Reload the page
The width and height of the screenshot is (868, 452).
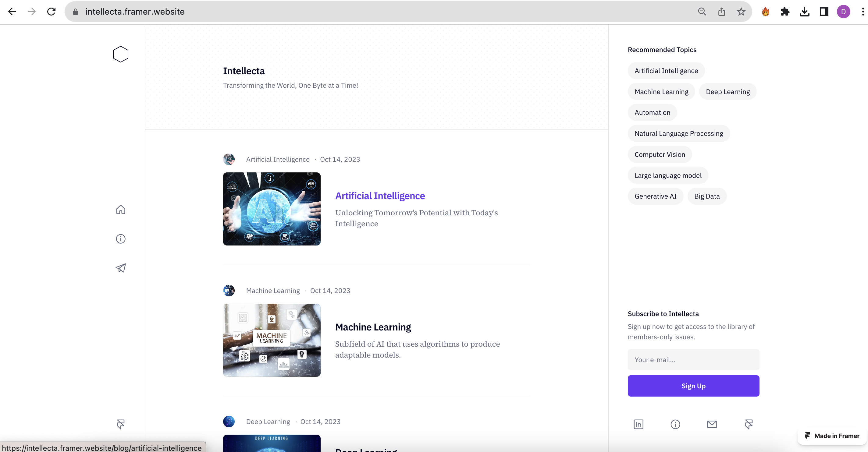pos(51,12)
